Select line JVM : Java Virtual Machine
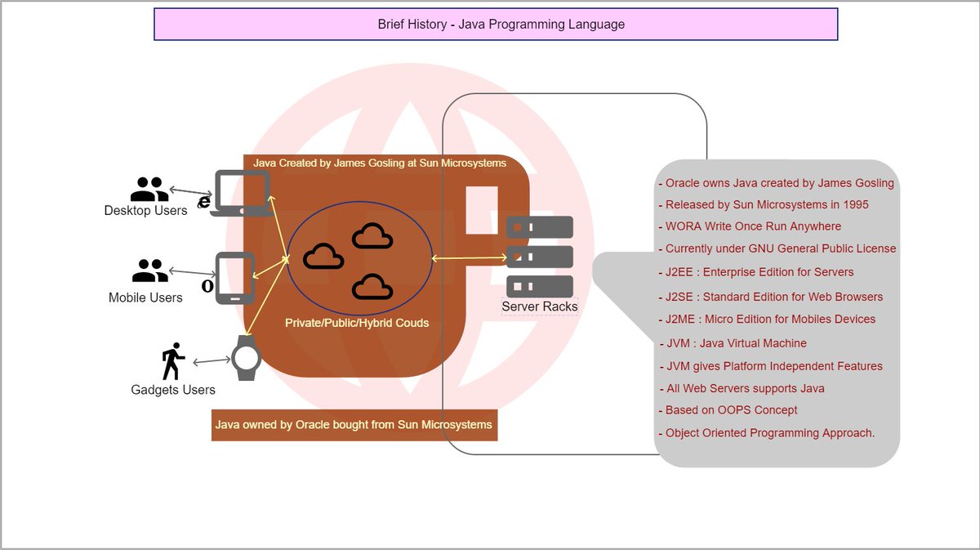The height and width of the screenshot is (550, 980). pyautogui.click(x=733, y=343)
